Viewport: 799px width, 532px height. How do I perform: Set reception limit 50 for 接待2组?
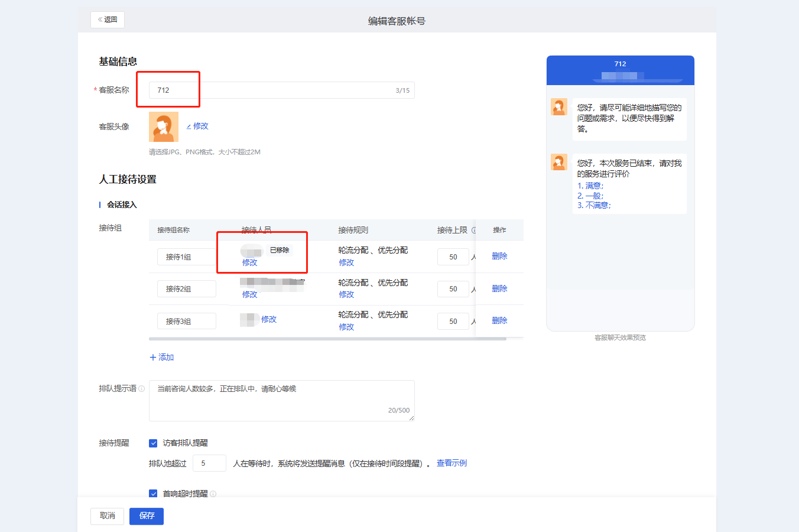click(x=453, y=289)
